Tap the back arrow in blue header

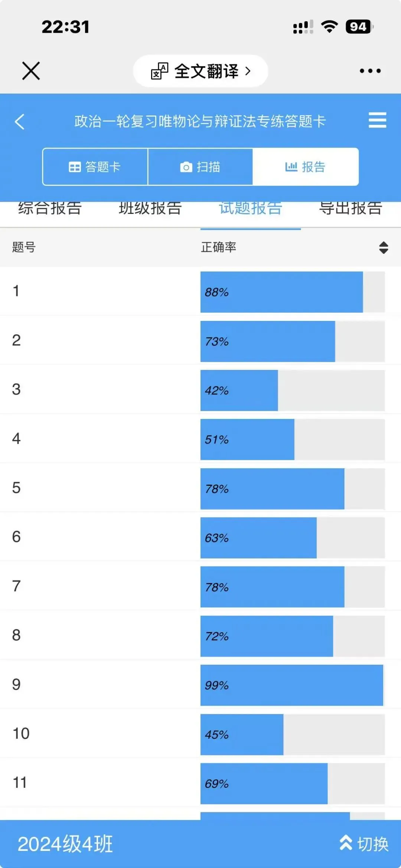coord(20,121)
